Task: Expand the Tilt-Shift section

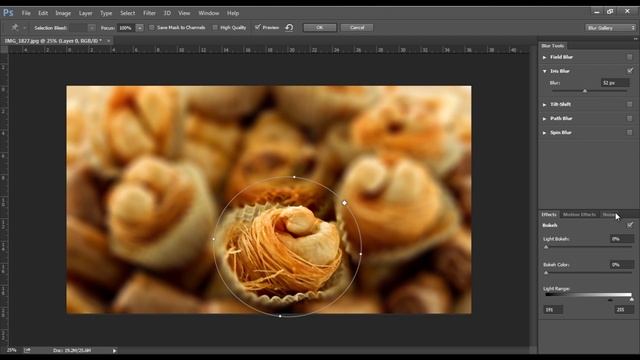Action: click(544, 105)
